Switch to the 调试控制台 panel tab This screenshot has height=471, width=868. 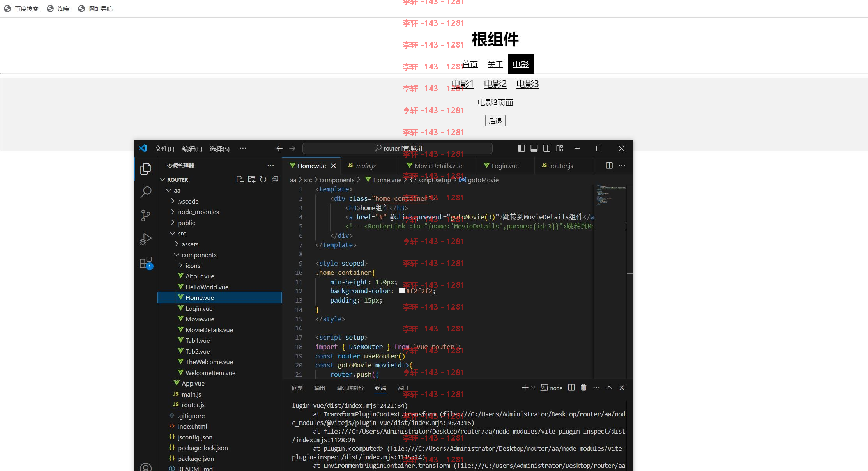pos(350,388)
